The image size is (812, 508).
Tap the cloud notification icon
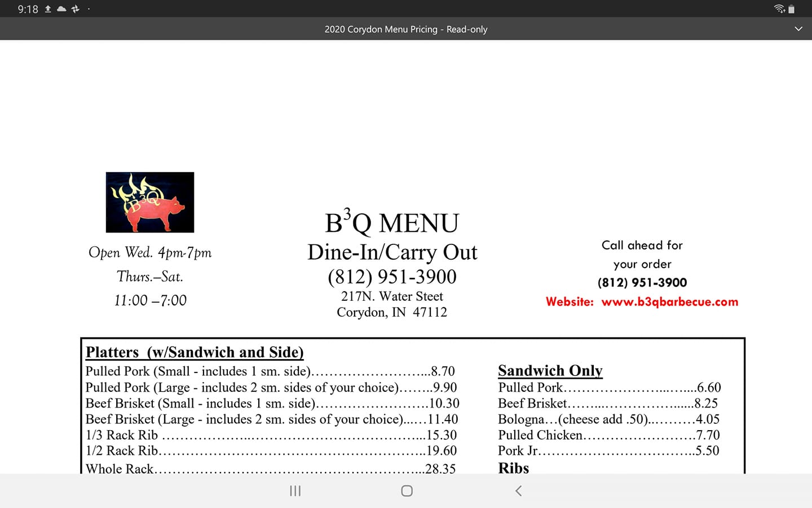[x=61, y=9]
